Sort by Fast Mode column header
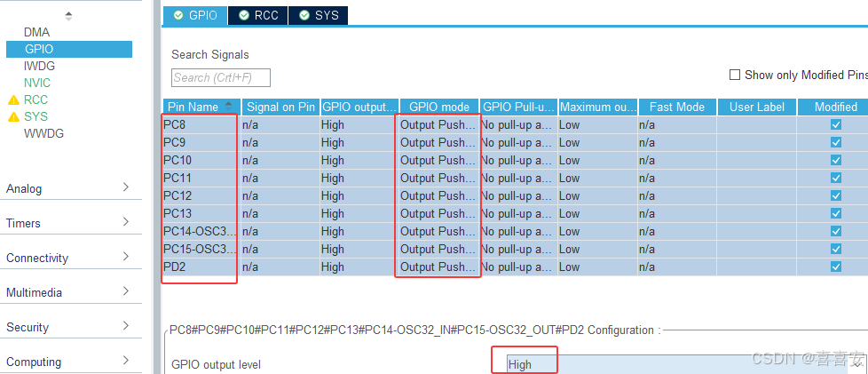Screen dimensions: 868x374 [677, 107]
